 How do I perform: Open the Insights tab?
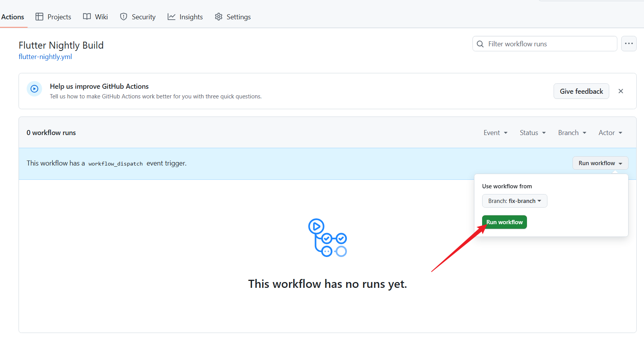click(185, 17)
